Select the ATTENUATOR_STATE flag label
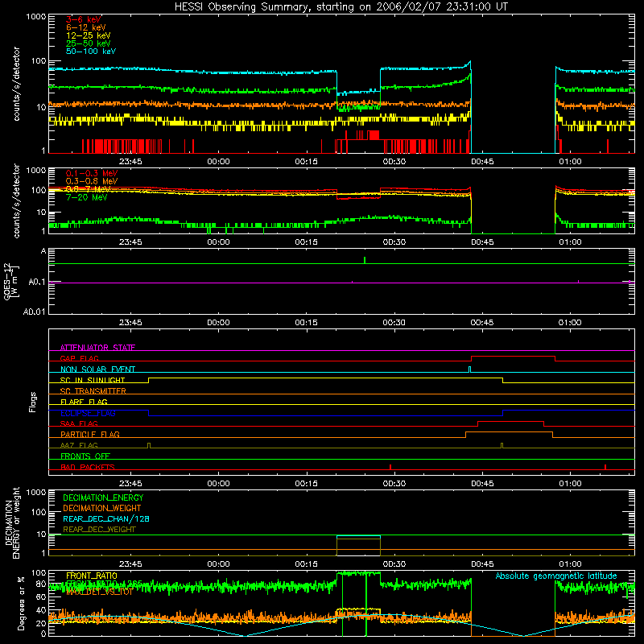Image resolution: width=644 pixels, height=644 pixels. tap(97, 348)
